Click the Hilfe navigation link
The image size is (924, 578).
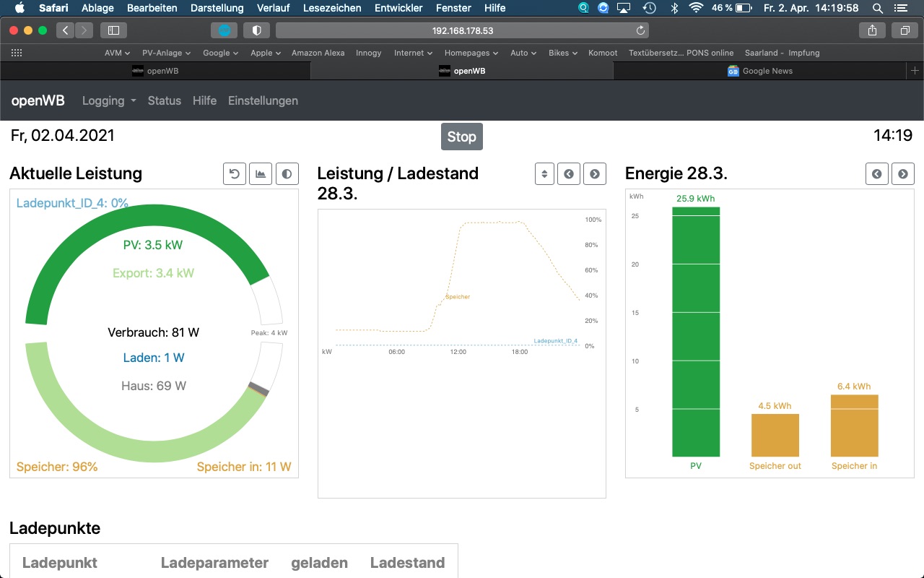(x=204, y=101)
